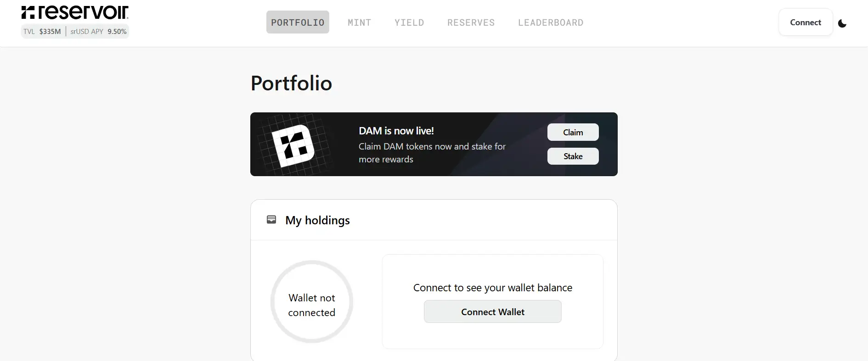Toggle dark mode with the moon icon

[842, 23]
